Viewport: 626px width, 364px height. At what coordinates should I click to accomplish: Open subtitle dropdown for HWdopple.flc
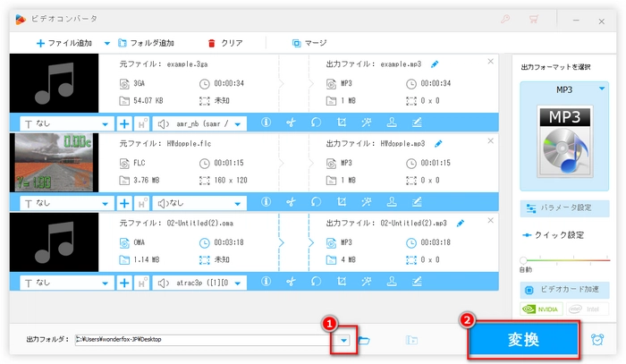point(107,203)
